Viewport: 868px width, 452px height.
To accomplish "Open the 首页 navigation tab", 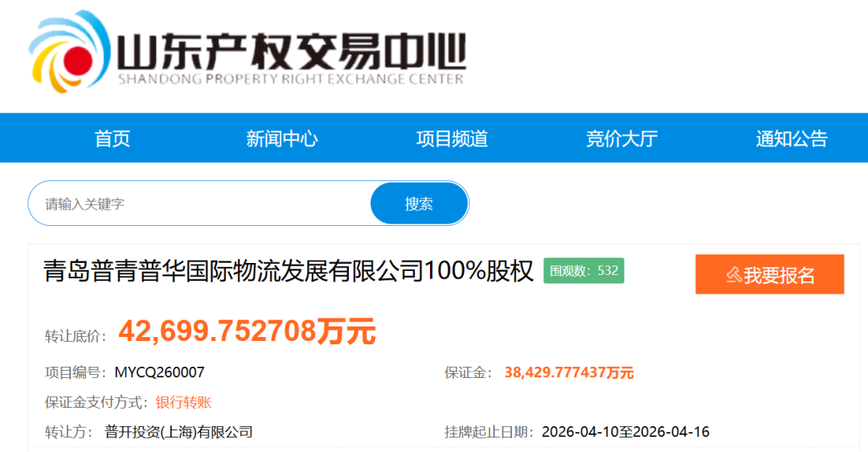I will coord(113,138).
